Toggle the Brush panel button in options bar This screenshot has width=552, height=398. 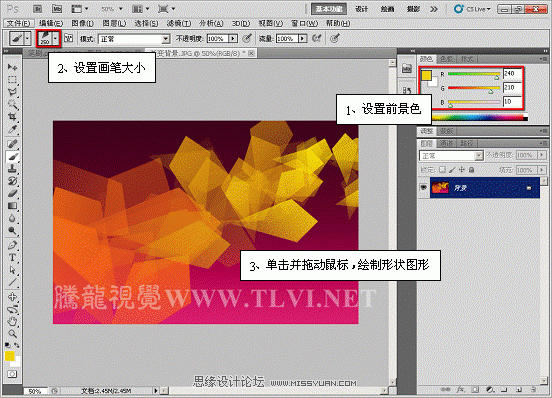point(69,38)
